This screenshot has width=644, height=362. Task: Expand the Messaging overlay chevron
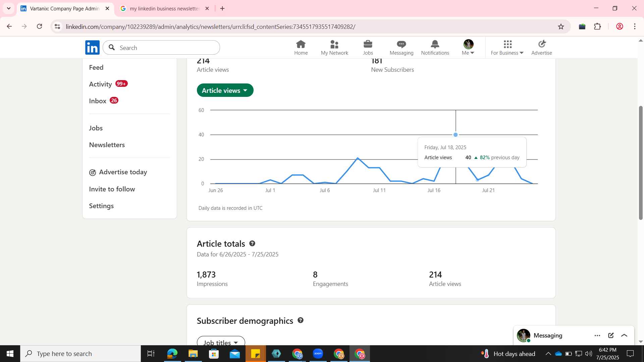pos(624,336)
